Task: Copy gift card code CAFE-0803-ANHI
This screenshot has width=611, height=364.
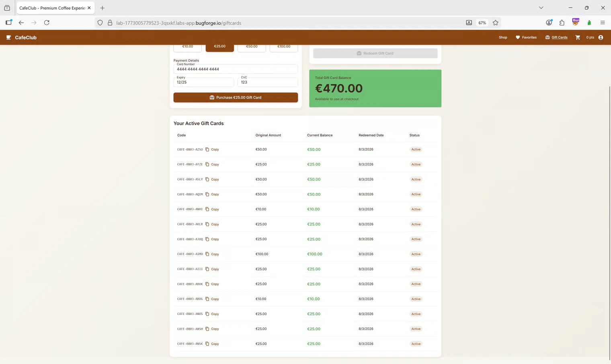Action: coord(212,209)
